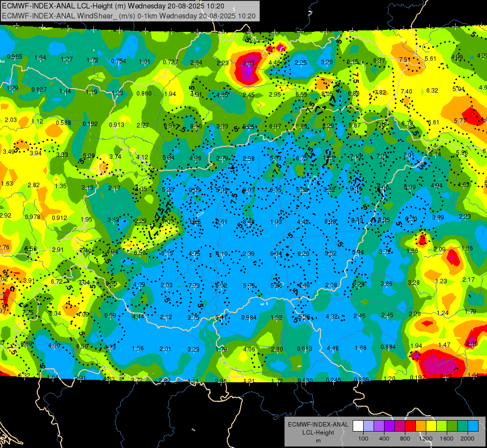Click the wind shear value 3.63 over the magenta area
This screenshot has width=487, height=448.
point(248,63)
